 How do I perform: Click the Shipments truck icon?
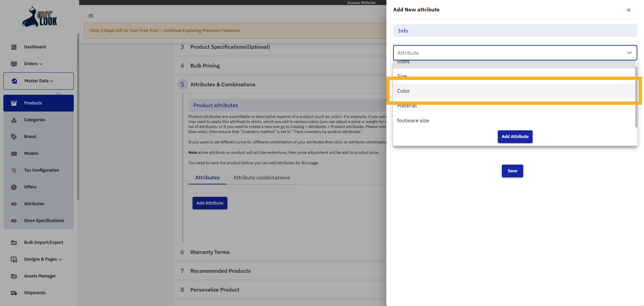click(x=14, y=293)
